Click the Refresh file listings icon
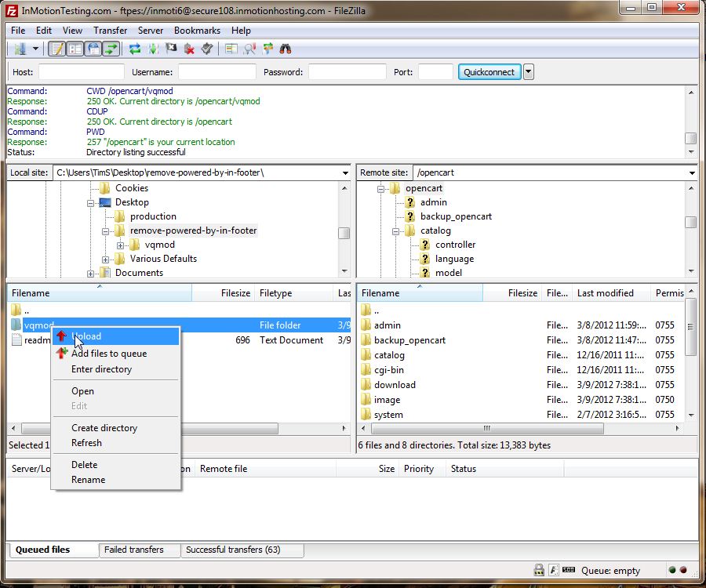Screen dimensions: 706x588 click(x=135, y=49)
